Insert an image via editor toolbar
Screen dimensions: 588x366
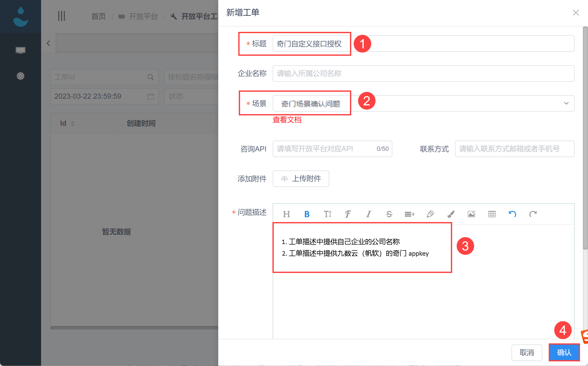coord(471,214)
